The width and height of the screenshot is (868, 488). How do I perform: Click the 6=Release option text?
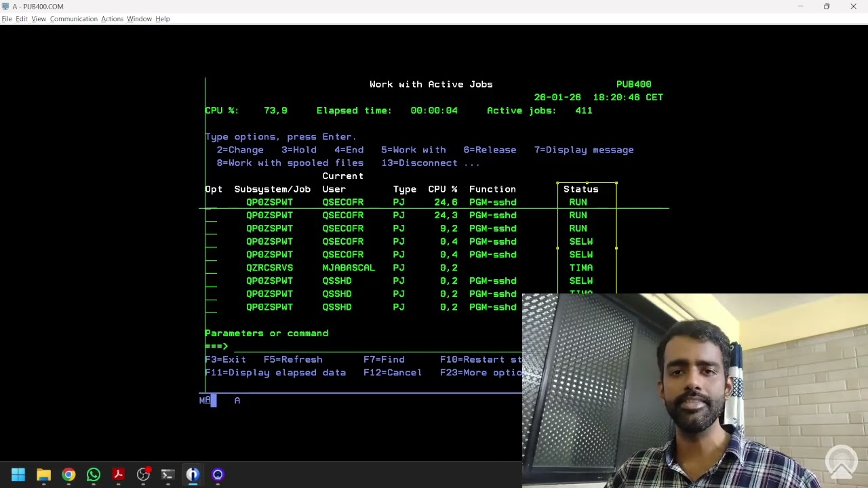[x=490, y=150]
